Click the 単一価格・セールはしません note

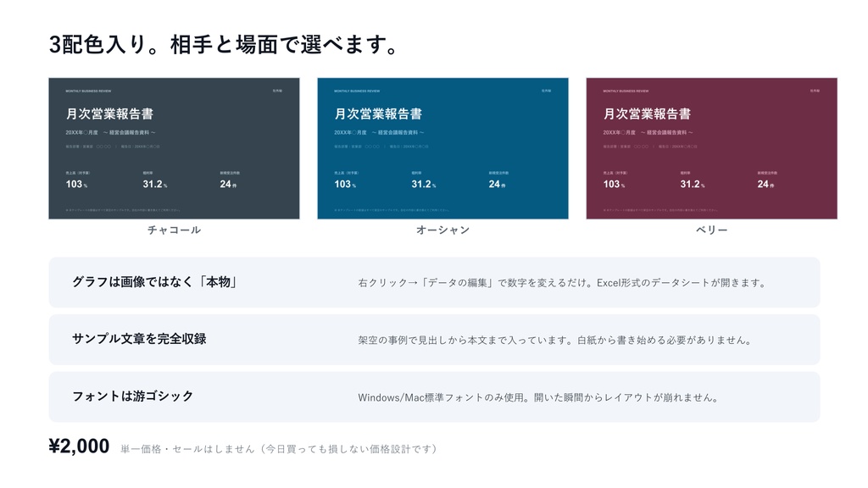(279, 449)
